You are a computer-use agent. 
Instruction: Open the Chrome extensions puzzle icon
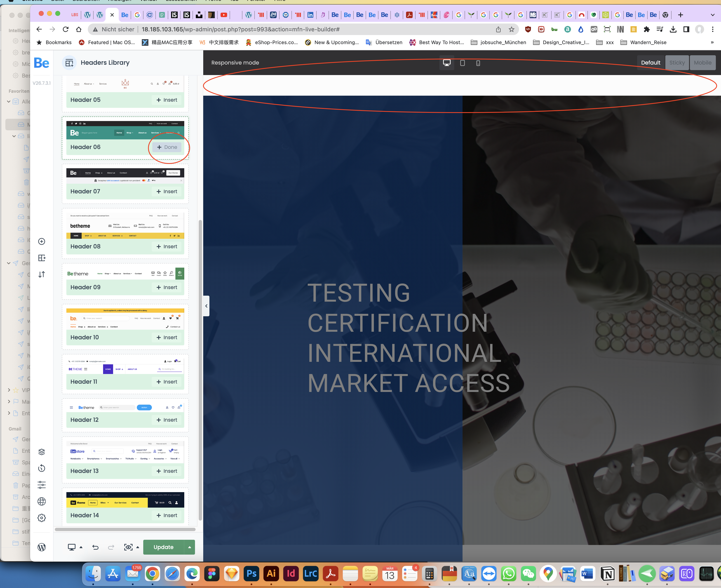coord(647,29)
